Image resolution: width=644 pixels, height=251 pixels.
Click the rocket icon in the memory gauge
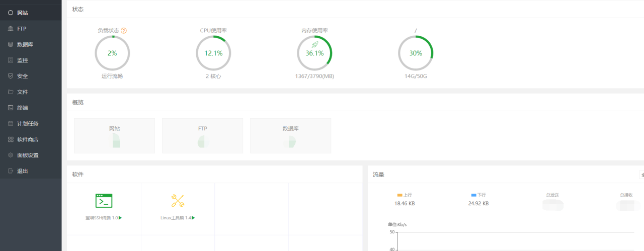coord(315,45)
